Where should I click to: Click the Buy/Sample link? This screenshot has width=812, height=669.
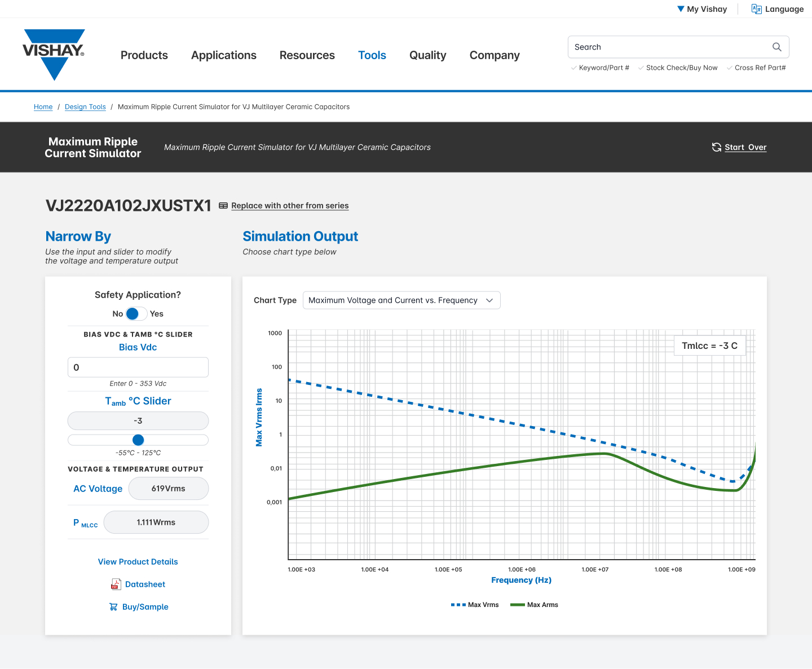pos(145,607)
